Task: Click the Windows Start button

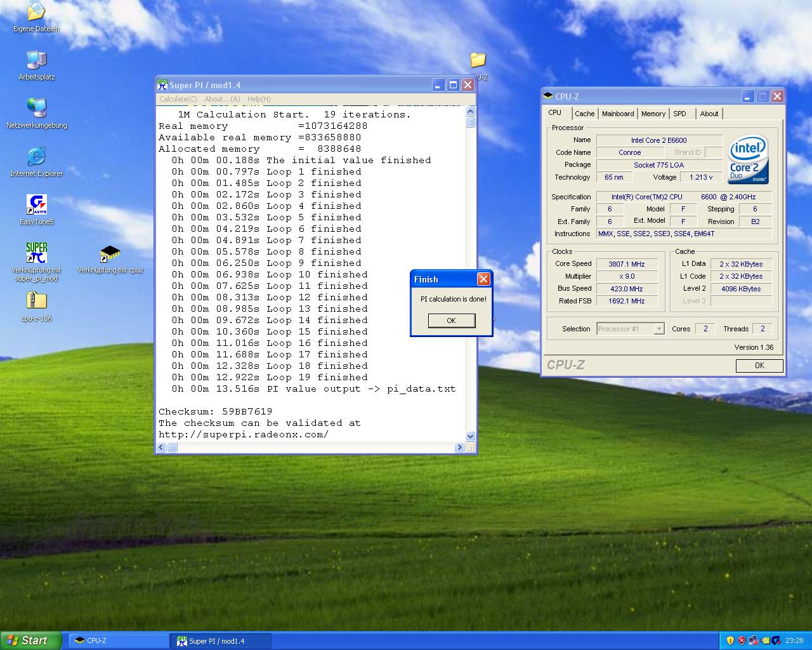Action: tap(30, 640)
